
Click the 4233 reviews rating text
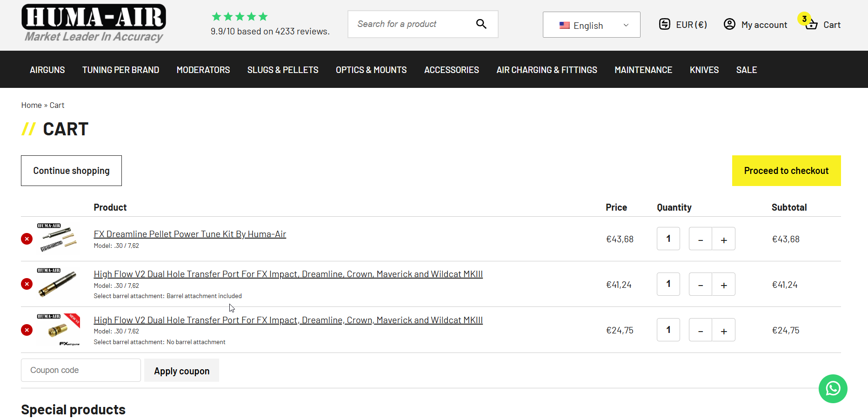(x=270, y=31)
